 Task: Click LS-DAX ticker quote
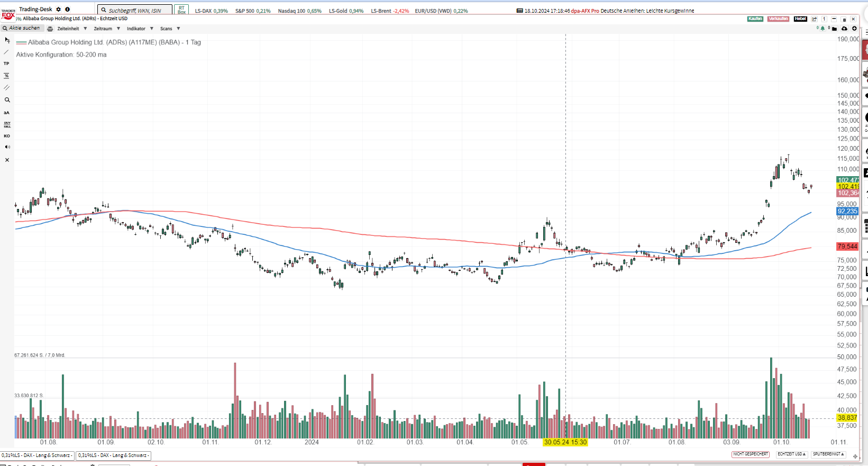211,11
